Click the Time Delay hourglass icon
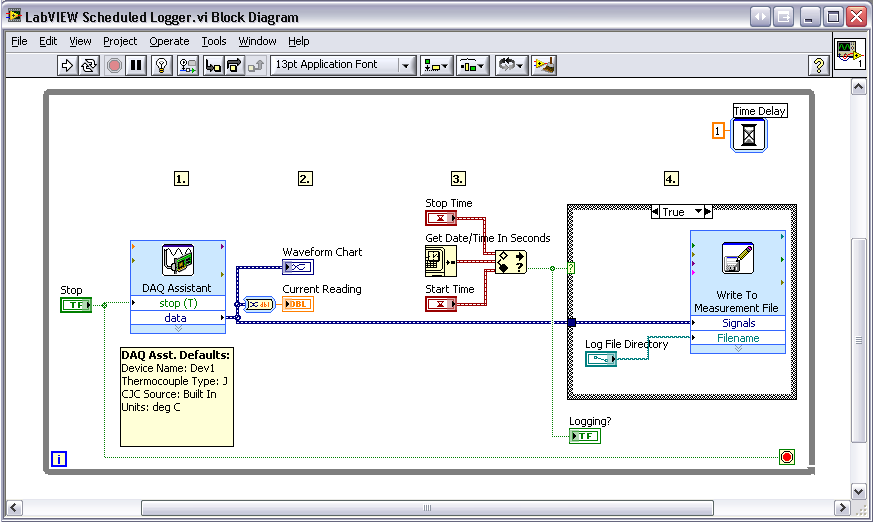The width and height of the screenshot is (873, 522). 748,134
